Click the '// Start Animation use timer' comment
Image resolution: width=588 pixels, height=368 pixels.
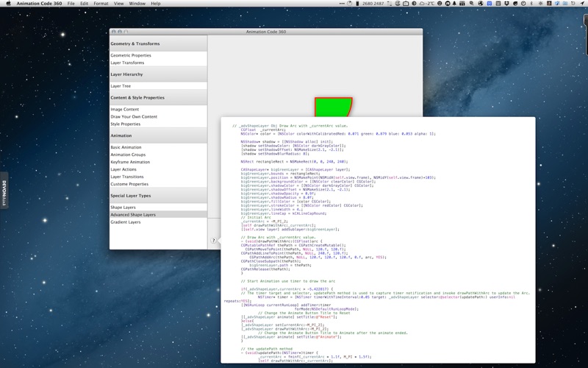pos(288,281)
